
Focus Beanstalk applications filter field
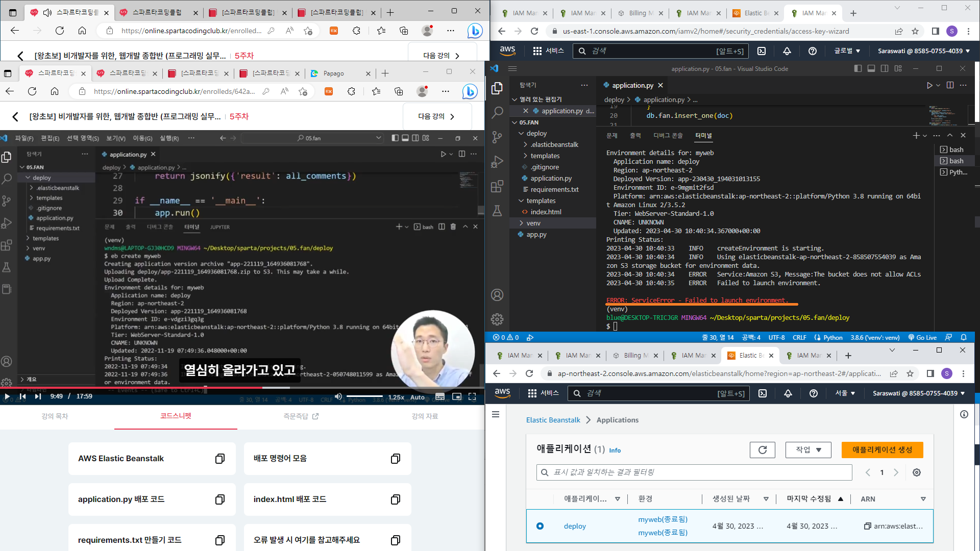(x=694, y=472)
